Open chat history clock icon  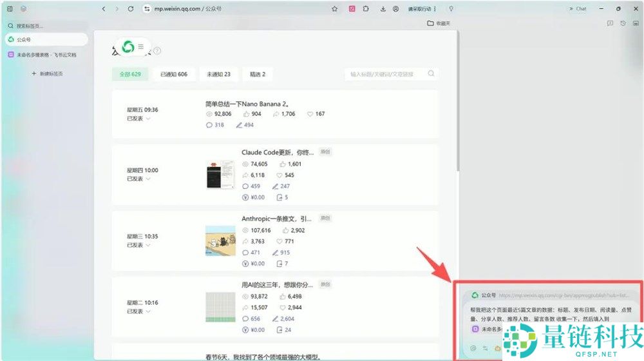[x=623, y=23]
